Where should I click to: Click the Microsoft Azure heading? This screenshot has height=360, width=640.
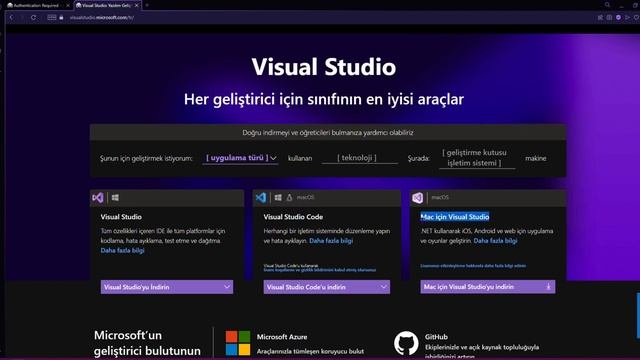282,337
